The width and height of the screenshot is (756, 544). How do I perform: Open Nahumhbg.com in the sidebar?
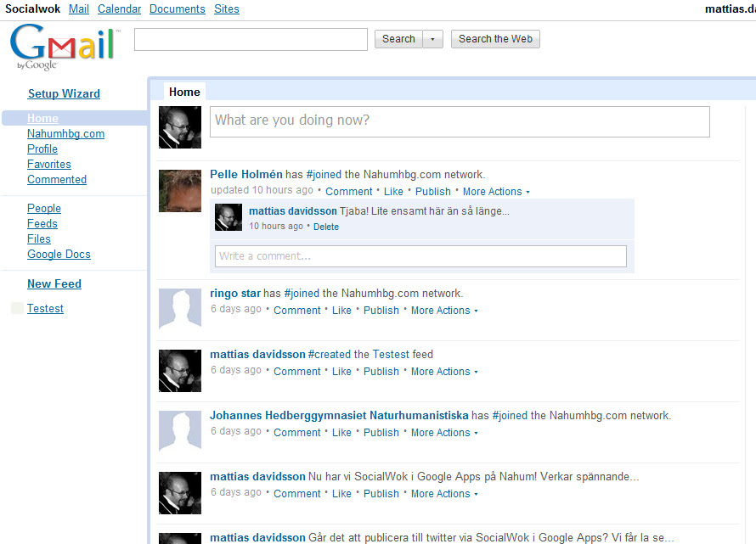coord(65,133)
